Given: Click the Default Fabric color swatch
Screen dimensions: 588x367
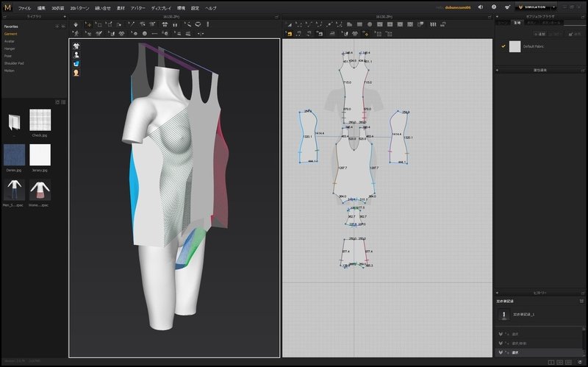Looking at the screenshot, I should coord(514,46).
